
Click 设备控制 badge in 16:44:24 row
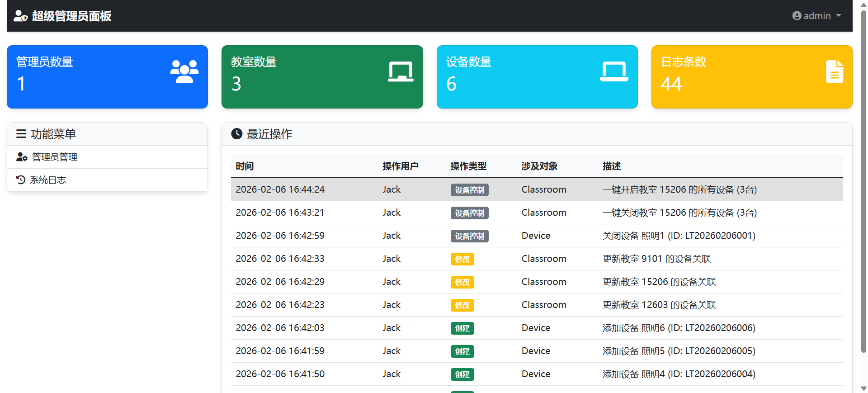pos(469,190)
